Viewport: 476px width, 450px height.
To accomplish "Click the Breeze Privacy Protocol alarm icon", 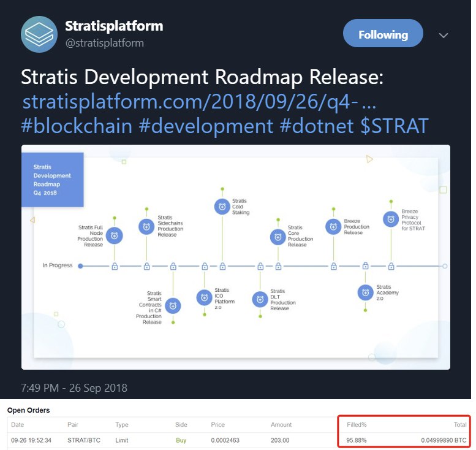I will coord(391,219).
